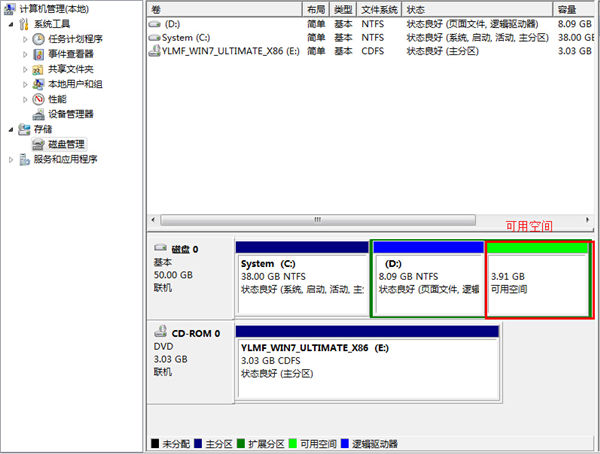600x454 pixels.
Task: Expand the 事件查看器 tree node
Action: tap(26, 54)
